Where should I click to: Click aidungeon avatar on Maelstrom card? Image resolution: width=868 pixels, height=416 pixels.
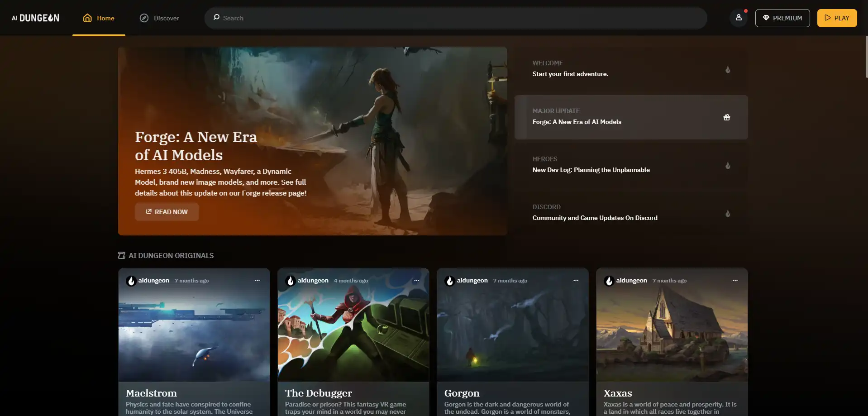point(131,281)
